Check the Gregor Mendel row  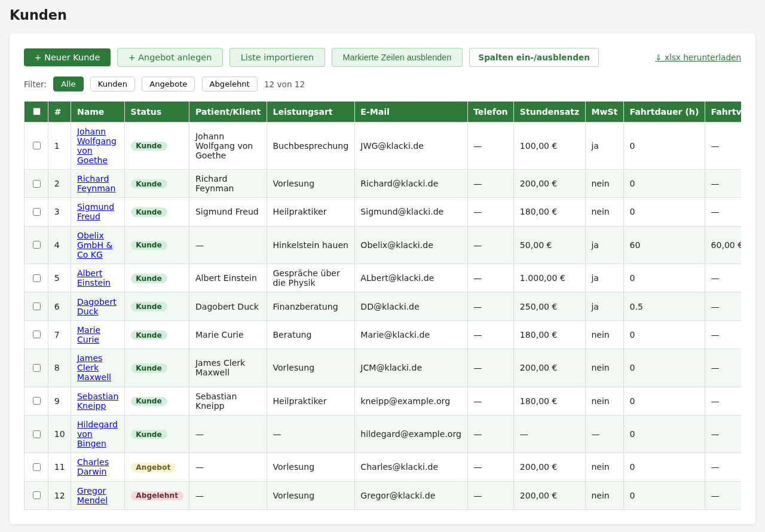tap(36, 496)
